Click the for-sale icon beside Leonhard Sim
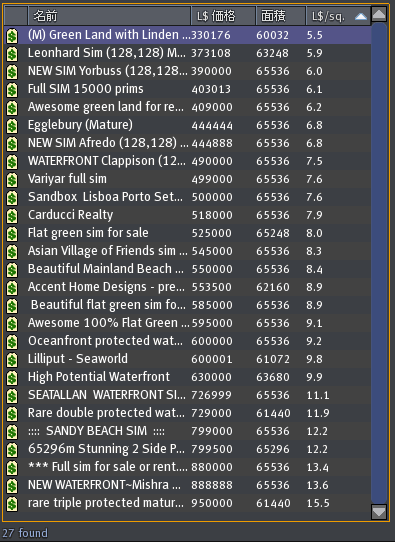The height and width of the screenshot is (542, 395). pos(12,54)
